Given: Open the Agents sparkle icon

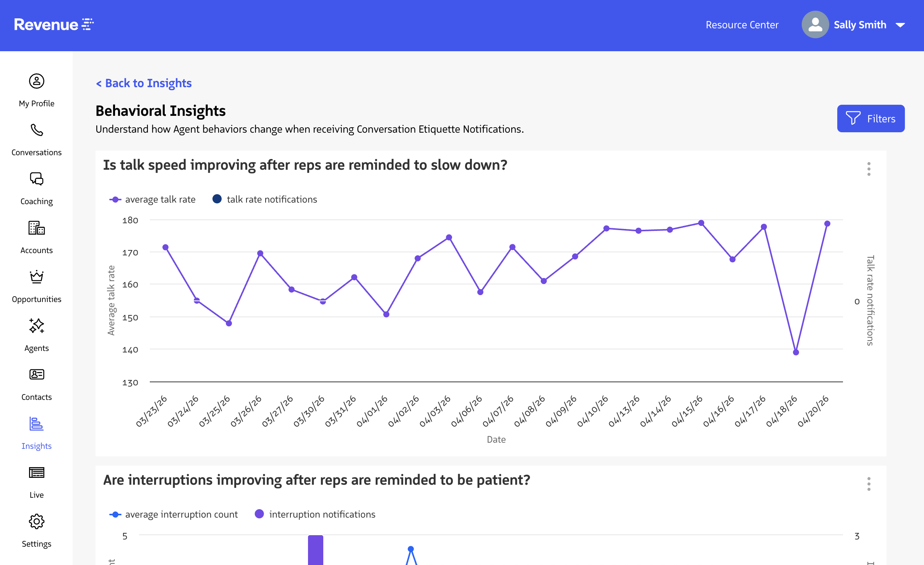Looking at the screenshot, I should [x=37, y=326].
